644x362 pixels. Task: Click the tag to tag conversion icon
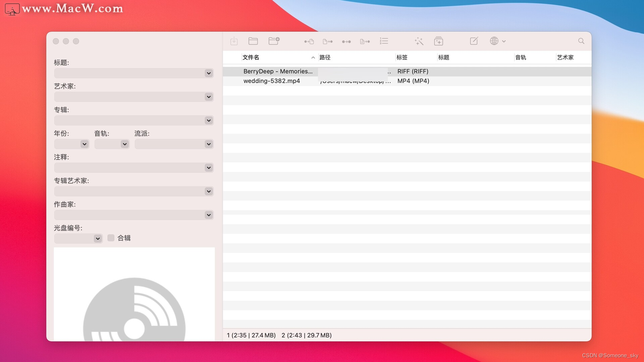pyautogui.click(x=346, y=42)
